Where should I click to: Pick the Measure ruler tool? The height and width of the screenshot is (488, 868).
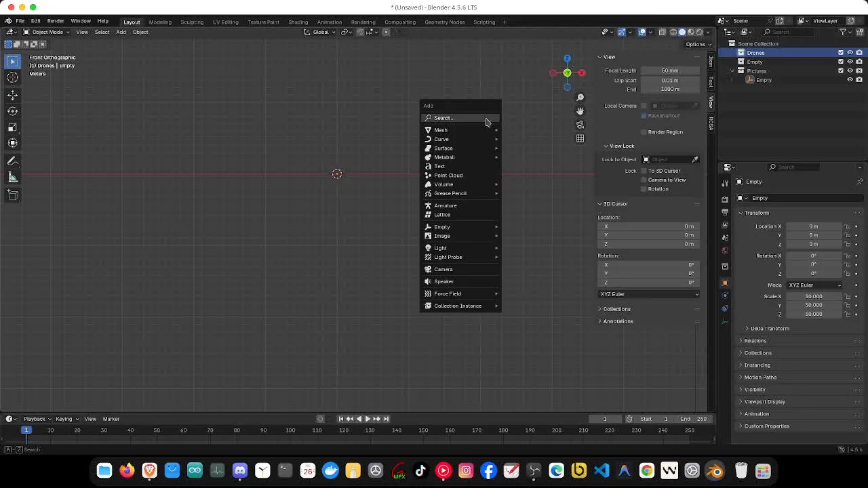[x=13, y=178]
